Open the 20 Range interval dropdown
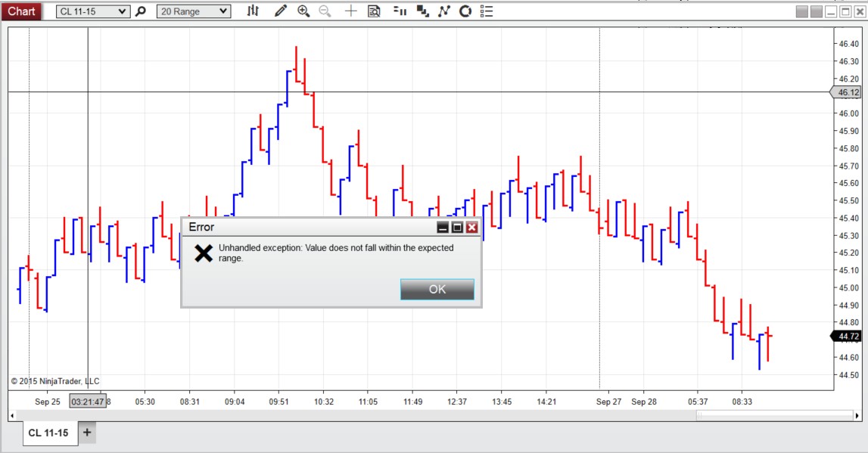The image size is (868, 453). click(194, 11)
